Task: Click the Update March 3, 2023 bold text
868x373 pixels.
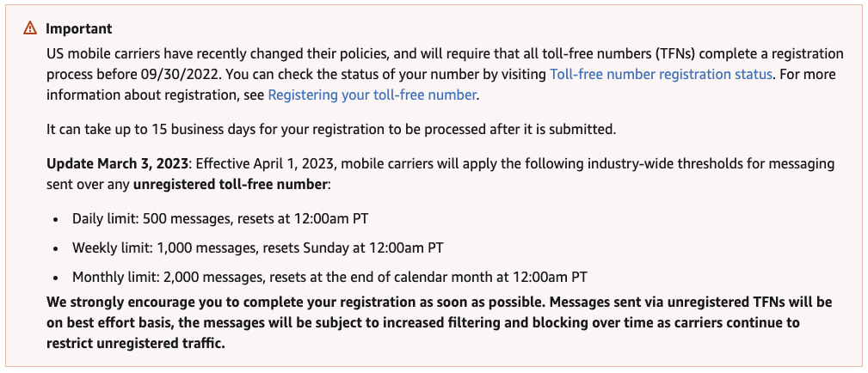Action: point(119,164)
